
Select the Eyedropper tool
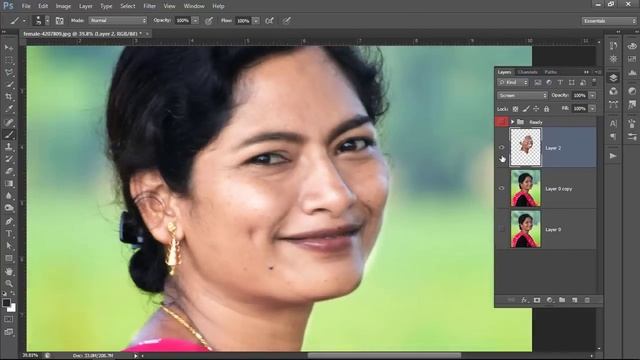pos(9,109)
